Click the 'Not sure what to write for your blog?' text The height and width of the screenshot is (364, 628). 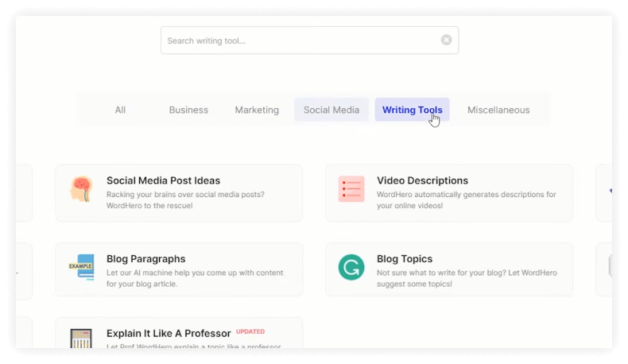coord(467,278)
